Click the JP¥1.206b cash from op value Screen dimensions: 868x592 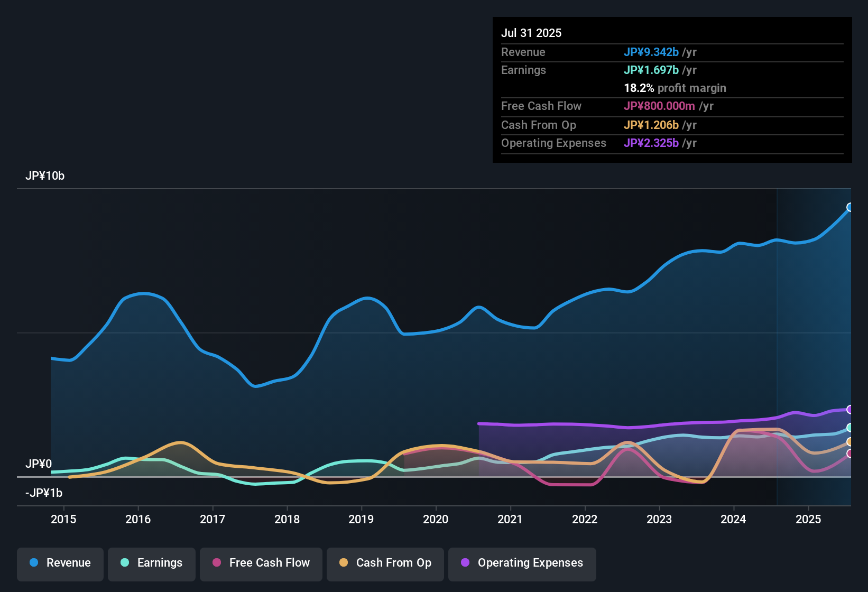click(x=651, y=125)
